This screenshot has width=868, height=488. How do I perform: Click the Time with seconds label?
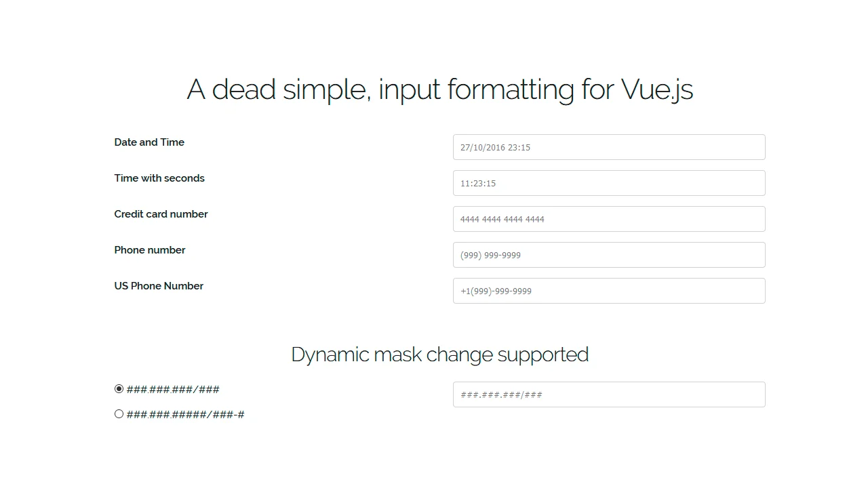pos(159,178)
